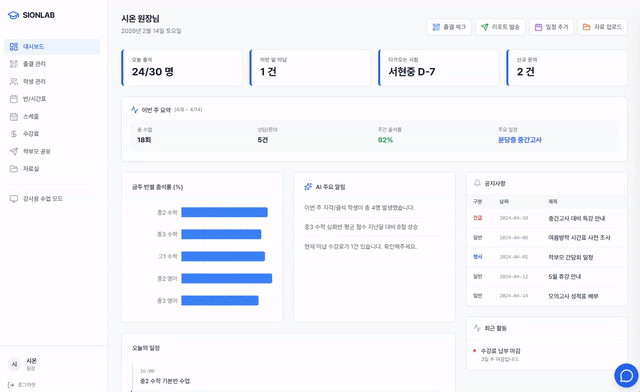
Task: Click the 출결 체크 quick action button
Action: coord(449,27)
